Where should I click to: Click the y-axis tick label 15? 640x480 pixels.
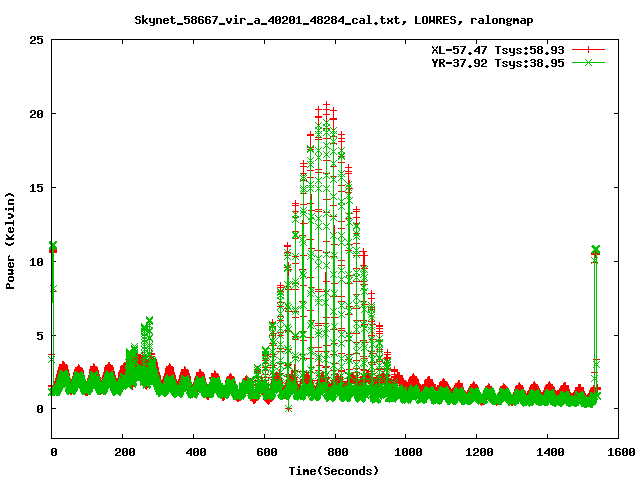36,188
